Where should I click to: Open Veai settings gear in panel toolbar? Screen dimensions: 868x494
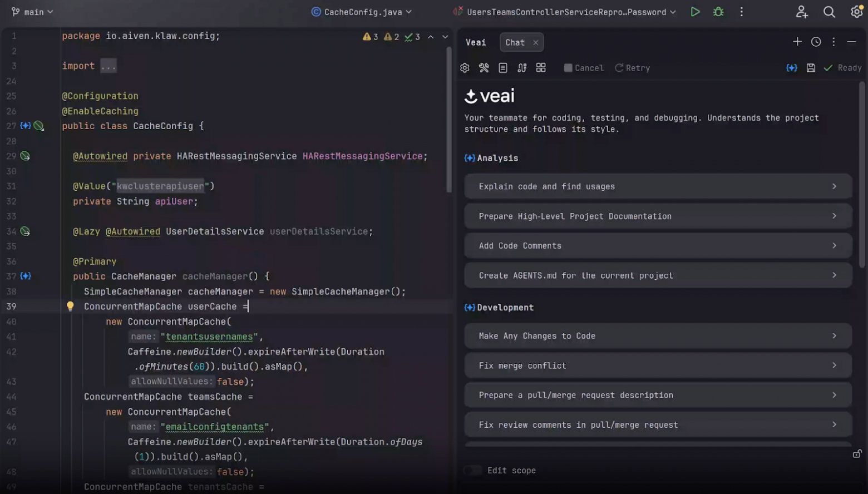pyautogui.click(x=465, y=68)
